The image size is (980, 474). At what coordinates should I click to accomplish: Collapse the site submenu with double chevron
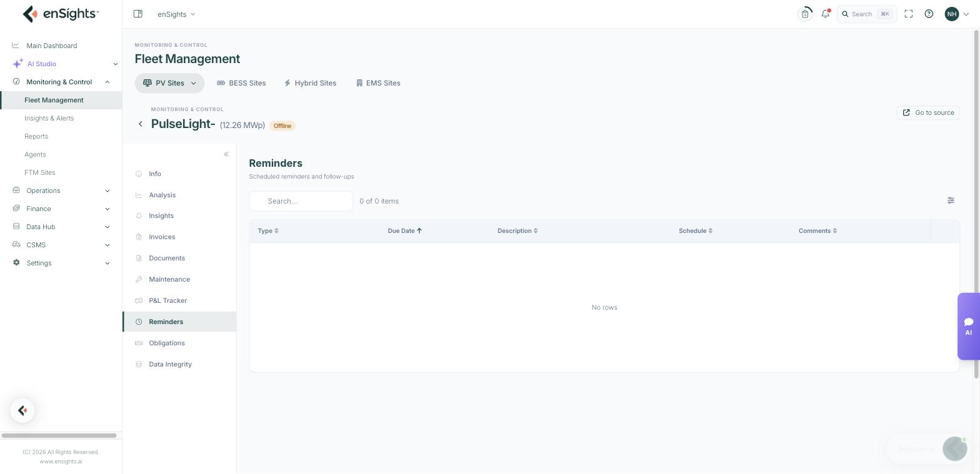click(226, 154)
